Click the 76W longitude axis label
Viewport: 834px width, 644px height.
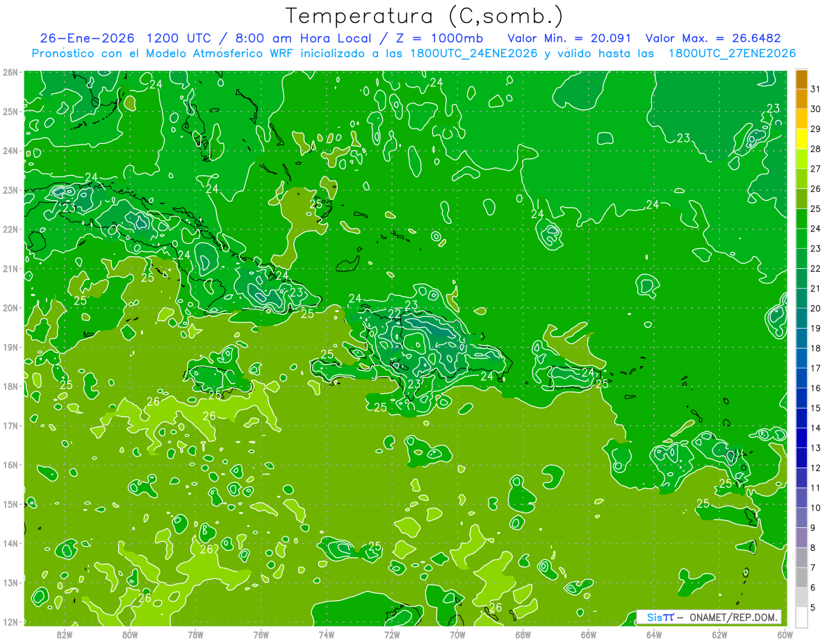(261, 635)
